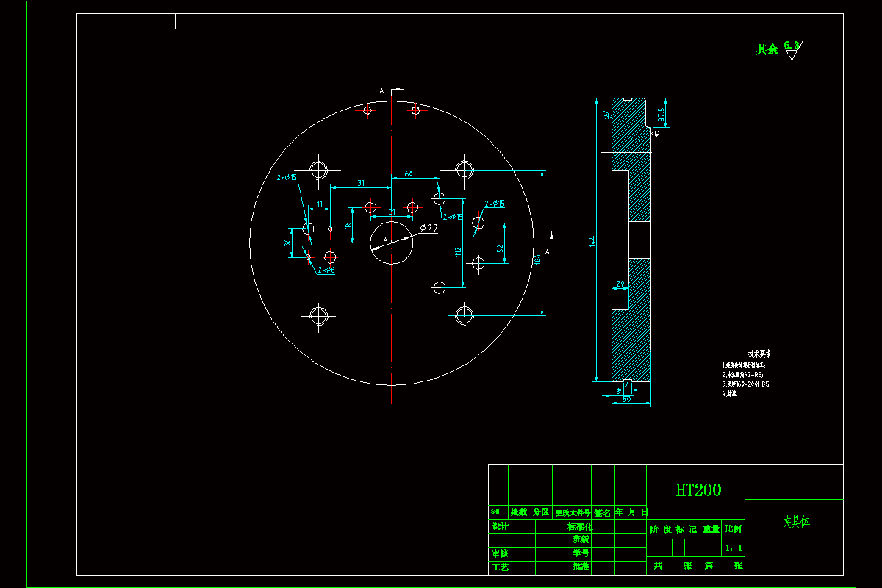Select the 阶段标记 header
Screen dimensions: 882x588
[673, 528]
